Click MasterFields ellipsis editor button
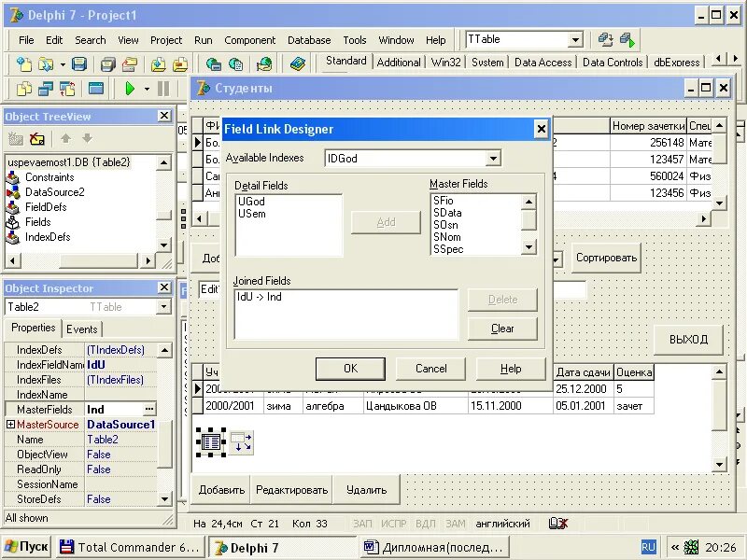The height and width of the screenshot is (560, 747). coord(149,409)
